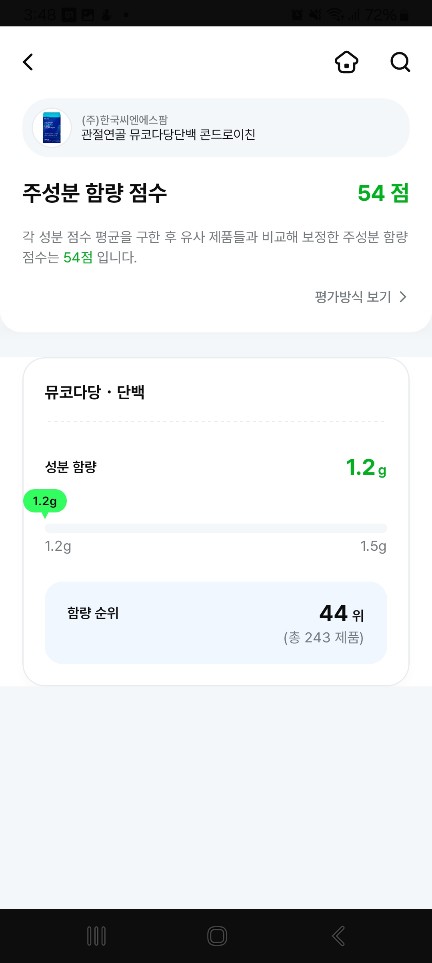The width and height of the screenshot is (432, 963).
Task: Expand chevron next to 평가방식 보기
Action: coord(403,297)
